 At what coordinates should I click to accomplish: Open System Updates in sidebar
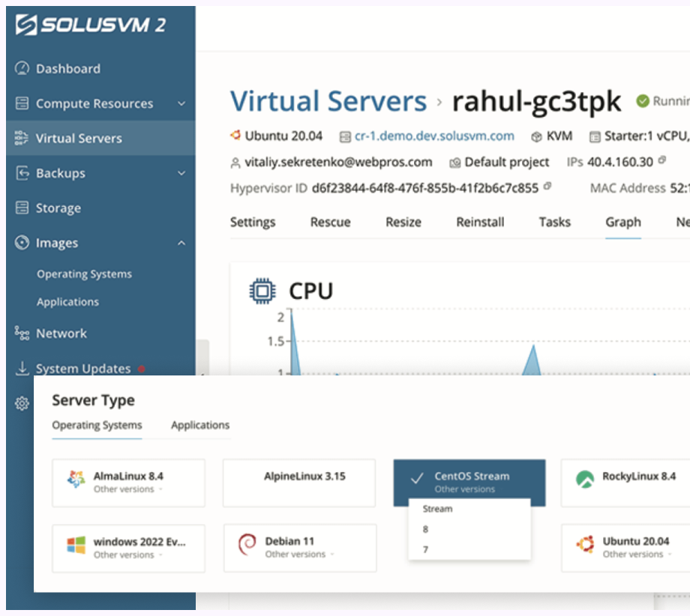pyautogui.click(x=83, y=369)
